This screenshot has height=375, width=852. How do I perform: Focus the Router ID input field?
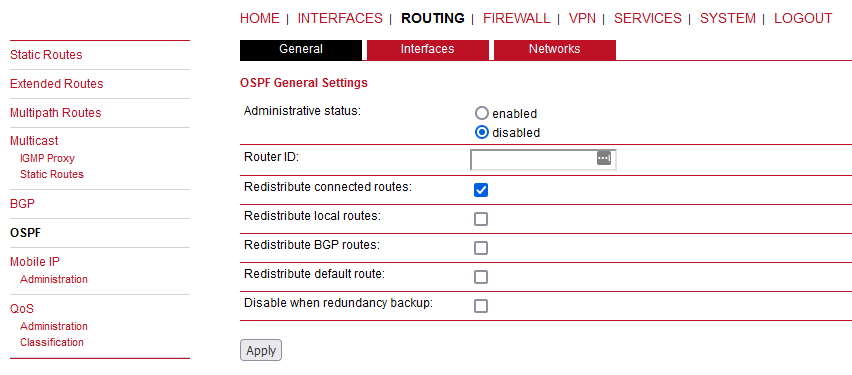[x=543, y=160]
